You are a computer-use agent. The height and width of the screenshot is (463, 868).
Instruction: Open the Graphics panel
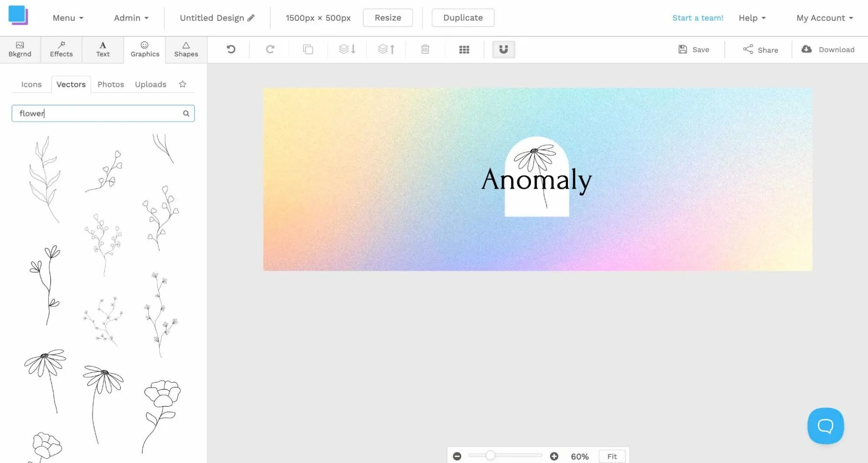(145, 49)
